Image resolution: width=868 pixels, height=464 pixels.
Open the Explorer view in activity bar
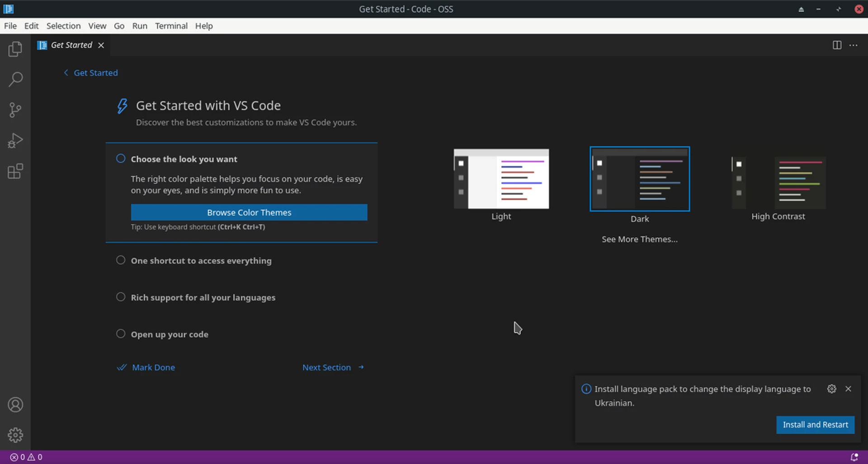(x=15, y=49)
